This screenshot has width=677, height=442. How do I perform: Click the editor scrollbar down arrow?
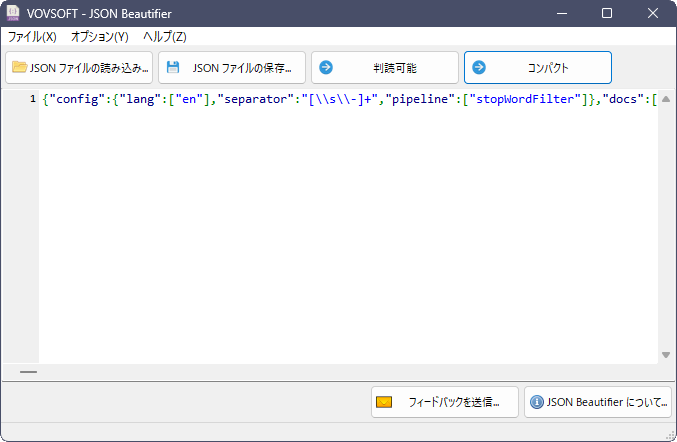(x=666, y=355)
